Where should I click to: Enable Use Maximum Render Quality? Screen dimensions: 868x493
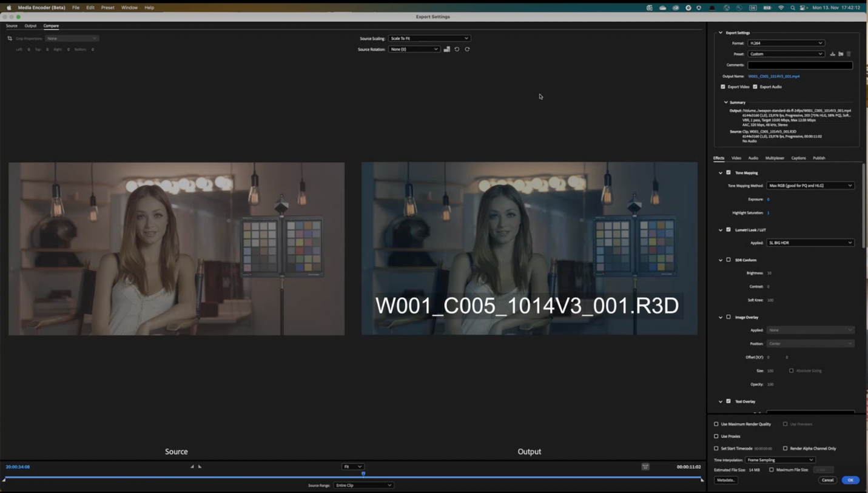716,424
